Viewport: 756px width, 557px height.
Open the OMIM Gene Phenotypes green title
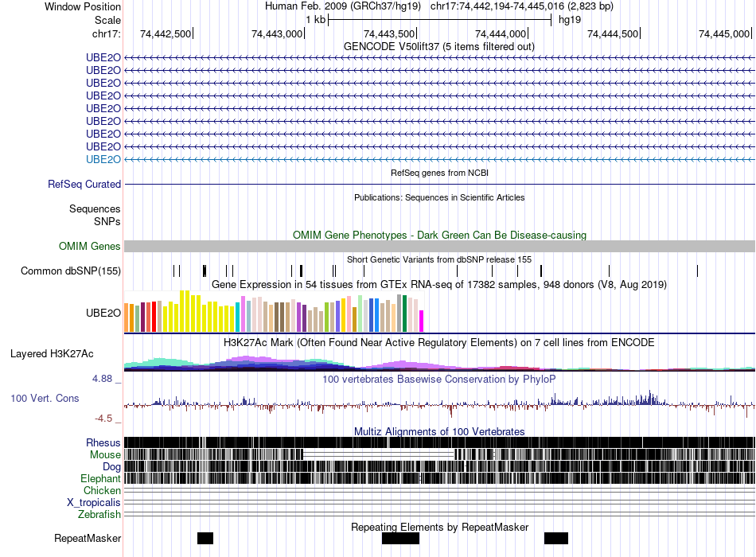pos(439,235)
